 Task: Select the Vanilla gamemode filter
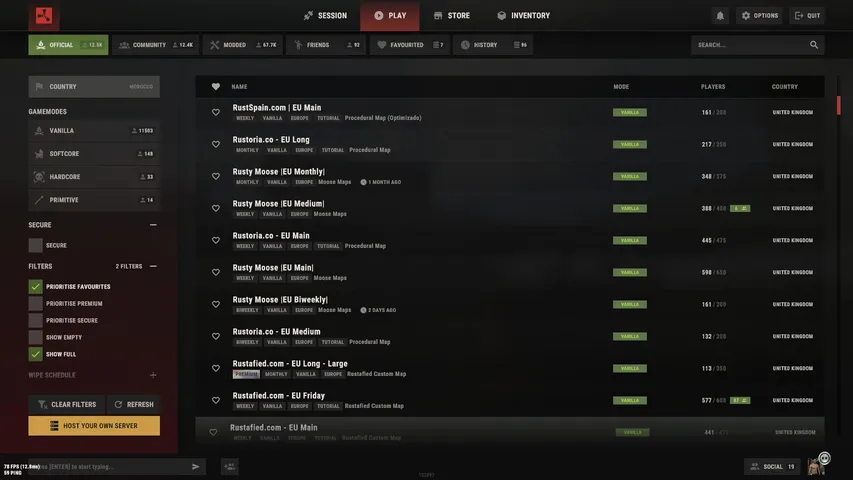click(94, 131)
